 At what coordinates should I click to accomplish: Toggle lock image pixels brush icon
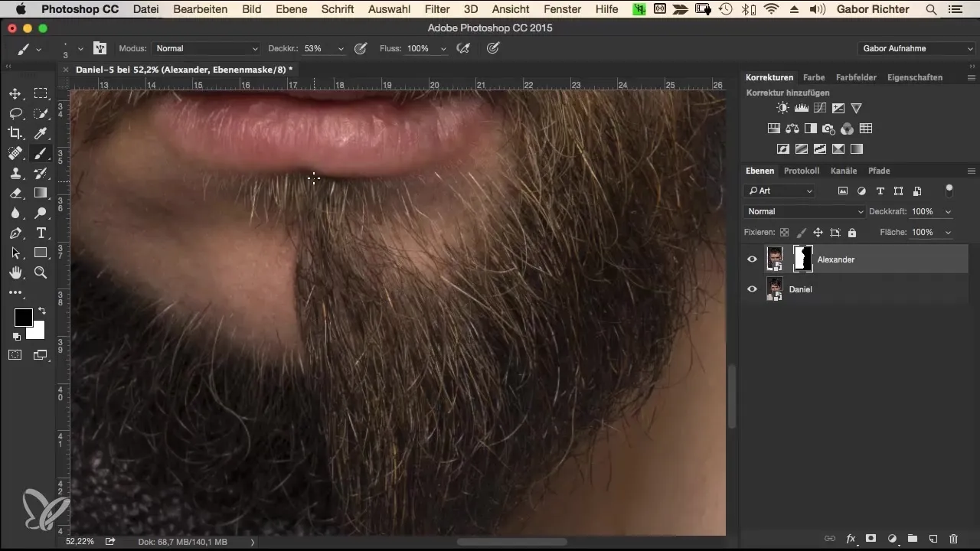802,232
